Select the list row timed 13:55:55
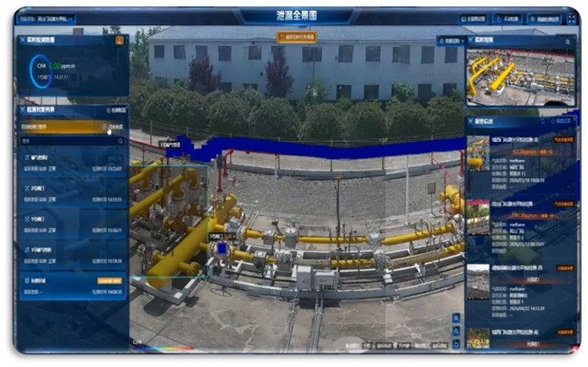 (72, 194)
